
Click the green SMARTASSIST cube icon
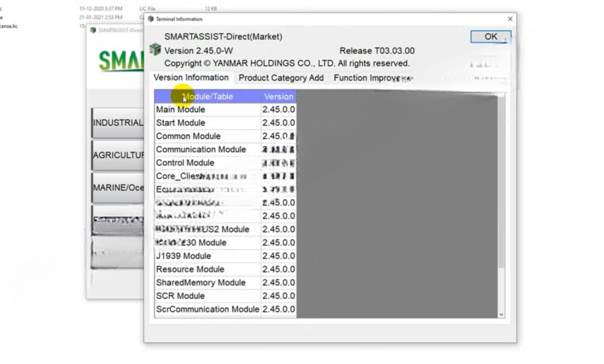pos(155,50)
